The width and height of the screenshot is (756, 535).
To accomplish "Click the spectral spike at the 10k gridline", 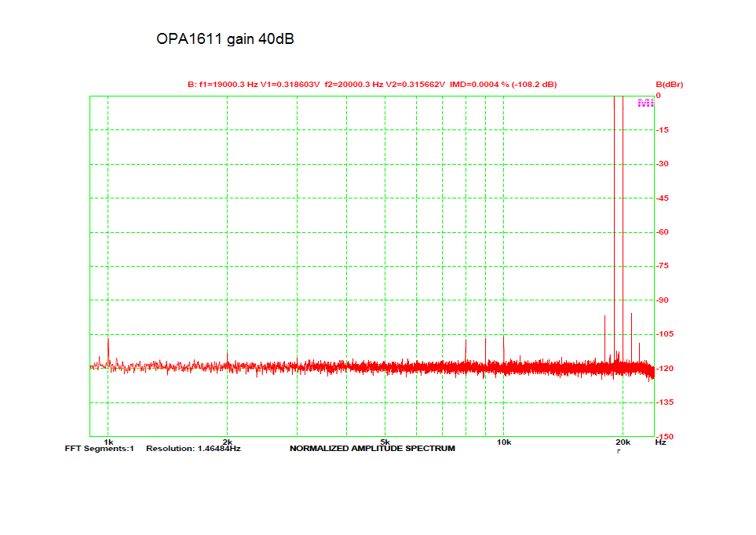I will click(x=504, y=348).
